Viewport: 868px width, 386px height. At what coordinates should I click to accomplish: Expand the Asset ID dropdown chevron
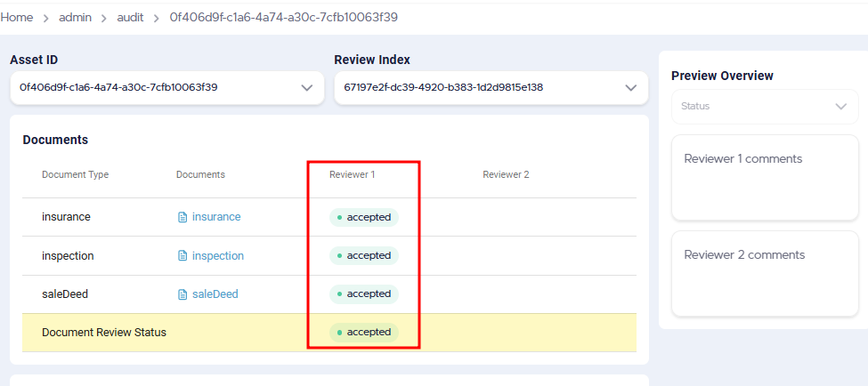[306, 87]
